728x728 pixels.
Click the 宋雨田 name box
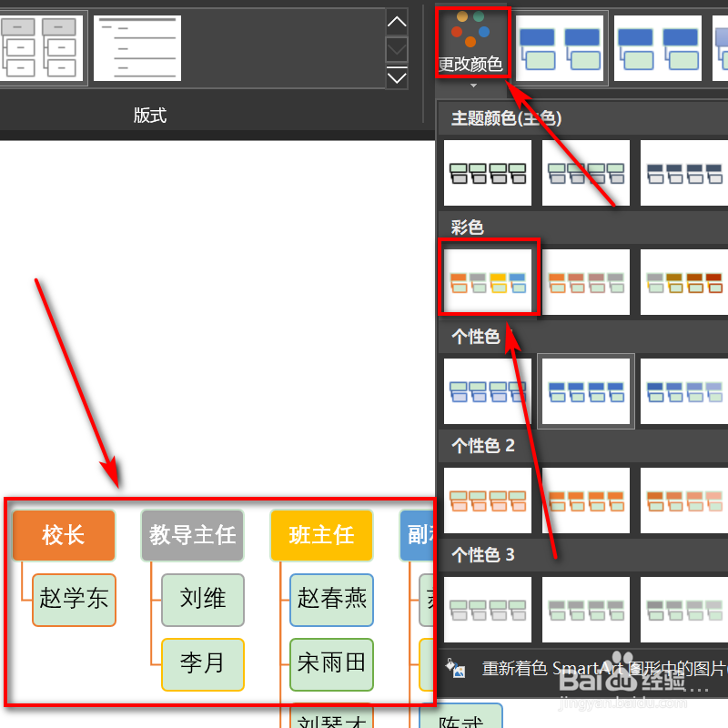coord(331,664)
